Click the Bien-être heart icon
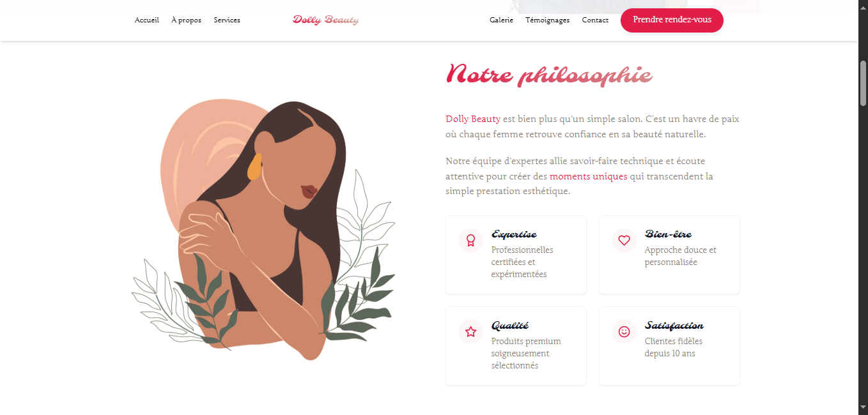 [x=624, y=241]
